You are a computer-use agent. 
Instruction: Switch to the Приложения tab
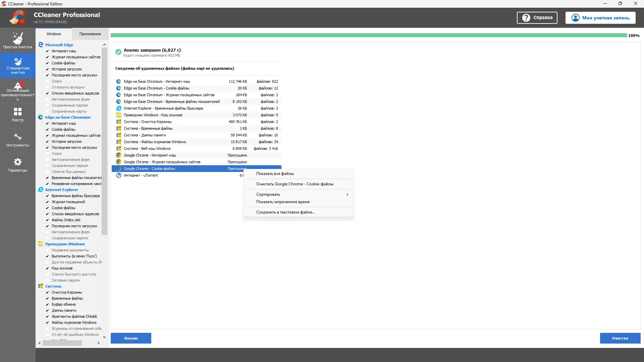(x=90, y=34)
